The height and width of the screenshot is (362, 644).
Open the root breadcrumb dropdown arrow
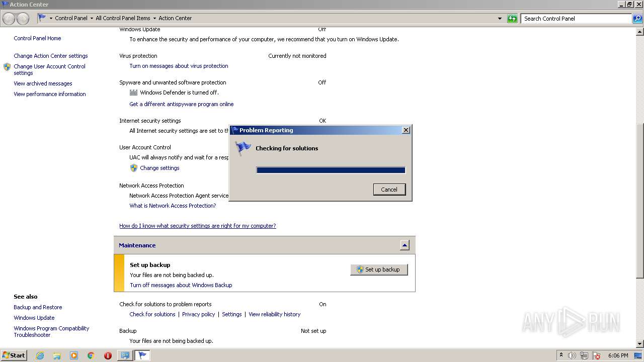tap(51, 18)
